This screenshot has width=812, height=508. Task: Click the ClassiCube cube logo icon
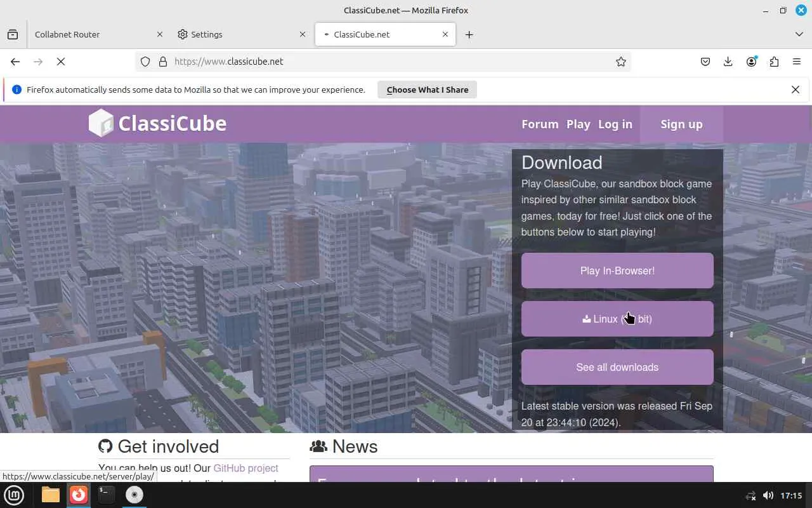(101, 123)
